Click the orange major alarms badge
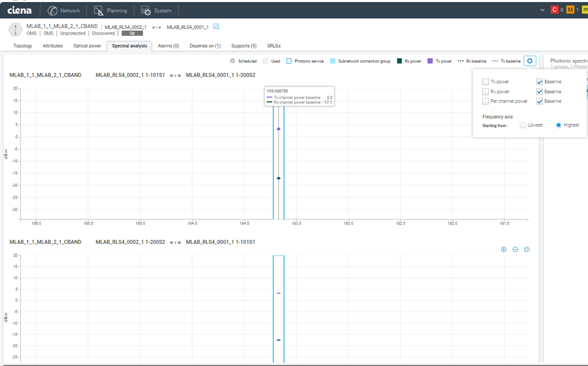 coord(570,10)
